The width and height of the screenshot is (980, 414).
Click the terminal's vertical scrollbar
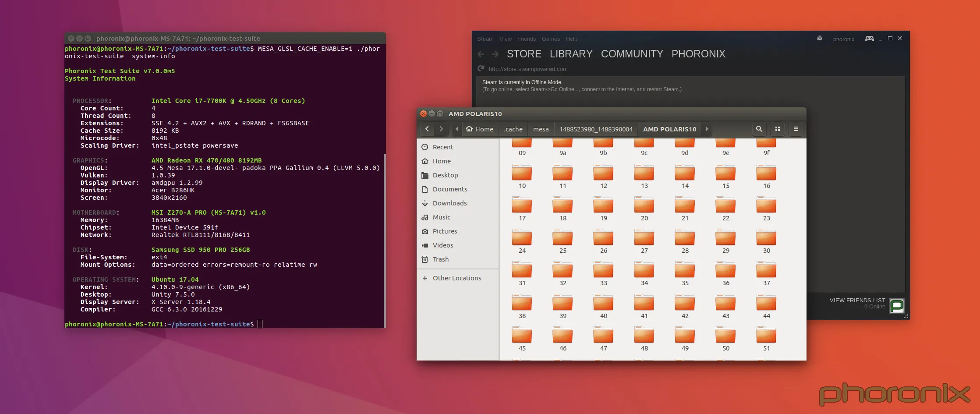pyautogui.click(x=385, y=240)
